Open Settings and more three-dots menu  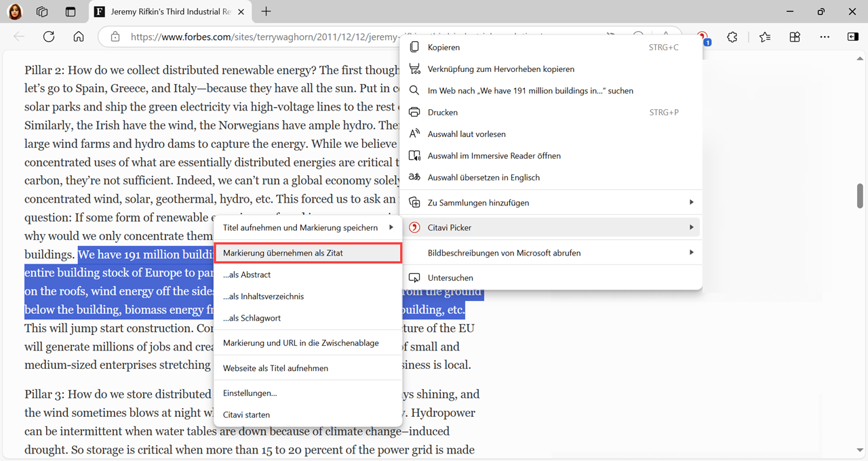pos(824,37)
